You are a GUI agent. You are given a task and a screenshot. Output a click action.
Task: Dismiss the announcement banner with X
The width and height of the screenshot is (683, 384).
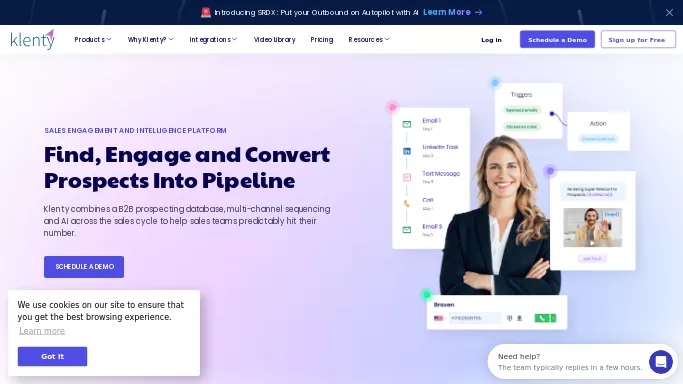(x=669, y=13)
